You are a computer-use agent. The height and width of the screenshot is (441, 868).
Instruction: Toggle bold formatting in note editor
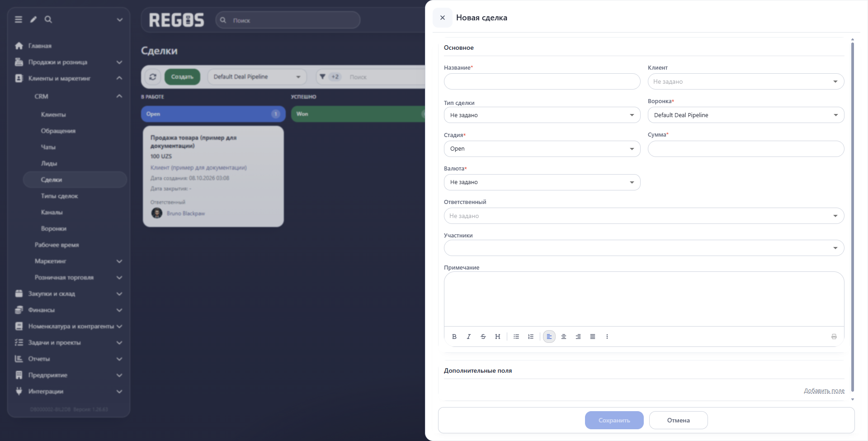[454, 337]
